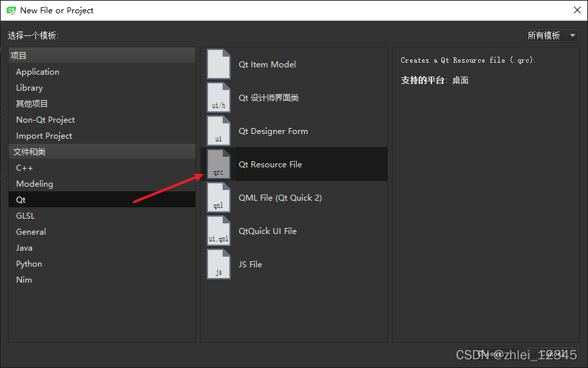Click the Qt Creator logo in the title bar
This screenshot has width=588, height=368.
11,11
